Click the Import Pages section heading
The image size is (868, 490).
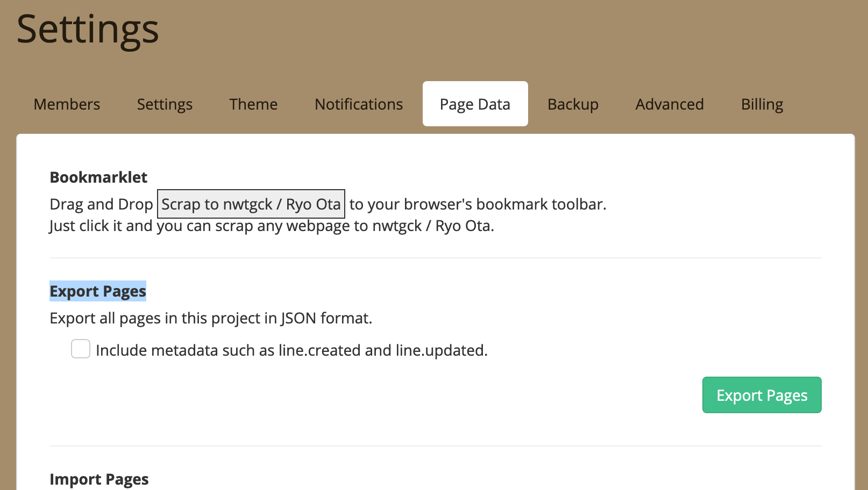pos(99,479)
